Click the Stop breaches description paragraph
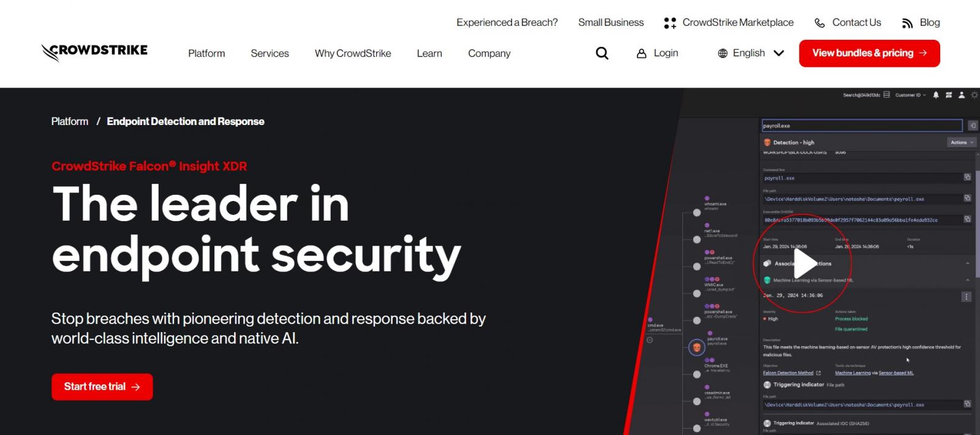980x435 pixels. point(268,328)
